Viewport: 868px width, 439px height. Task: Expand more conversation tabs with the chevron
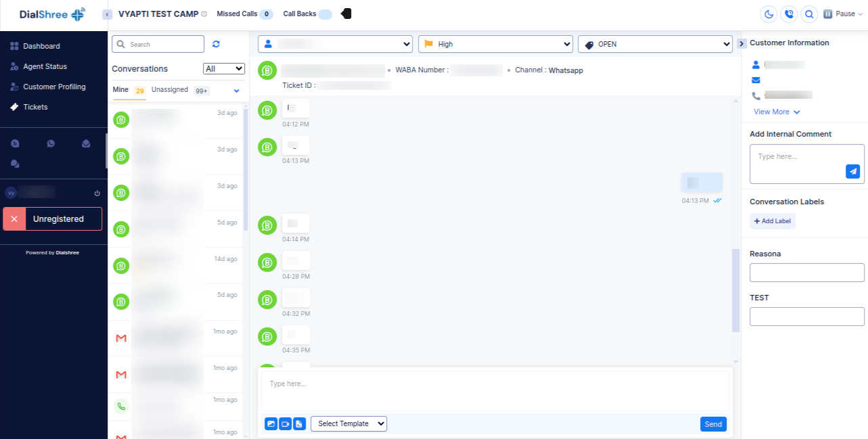click(x=237, y=91)
